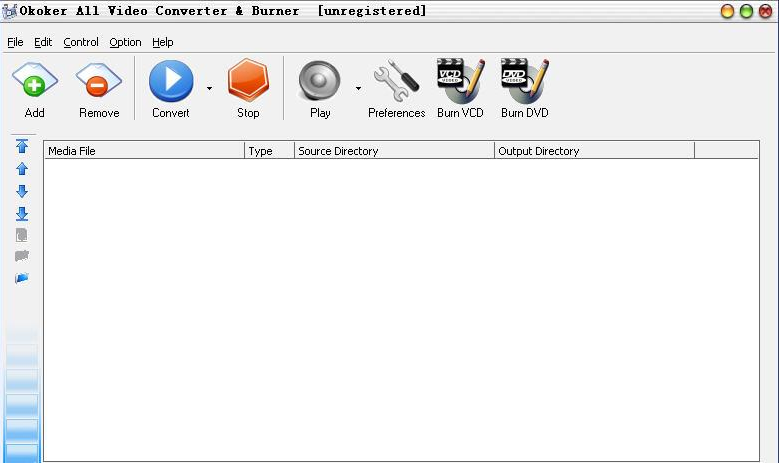
Task: Expand the Convert dropdown arrow
Action: [x=209, y=88]
